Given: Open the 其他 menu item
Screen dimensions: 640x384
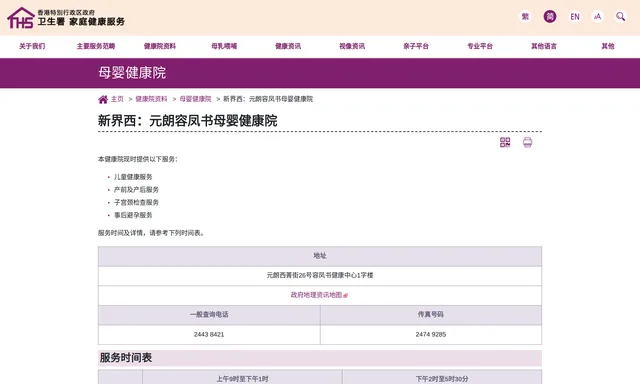Looking at the screenshot, I should [608, 46].
